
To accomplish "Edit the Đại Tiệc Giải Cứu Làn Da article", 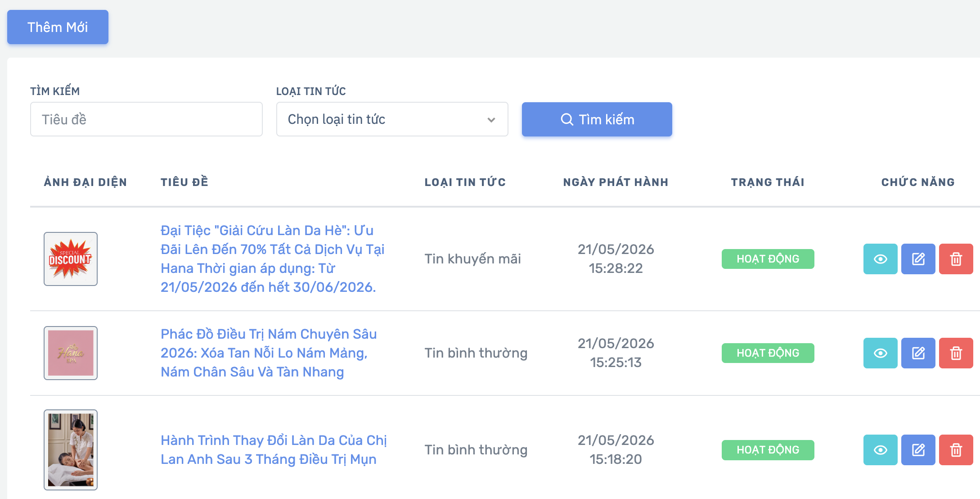I will pos(918,259).
